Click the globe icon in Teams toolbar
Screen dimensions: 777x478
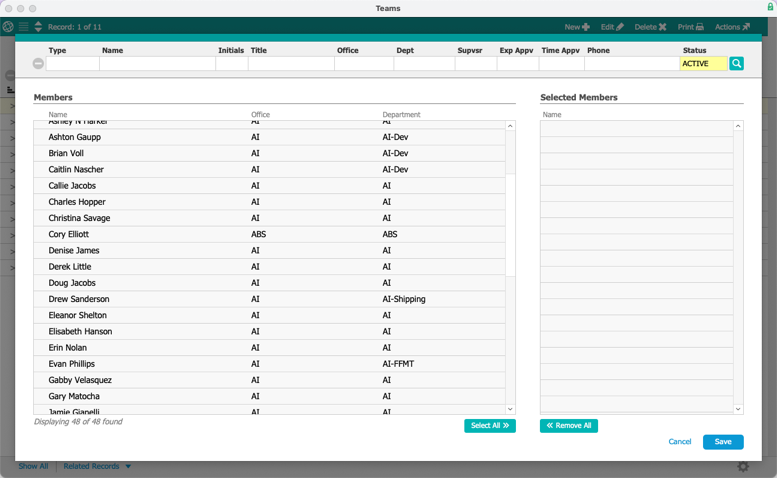click(8, 27)
